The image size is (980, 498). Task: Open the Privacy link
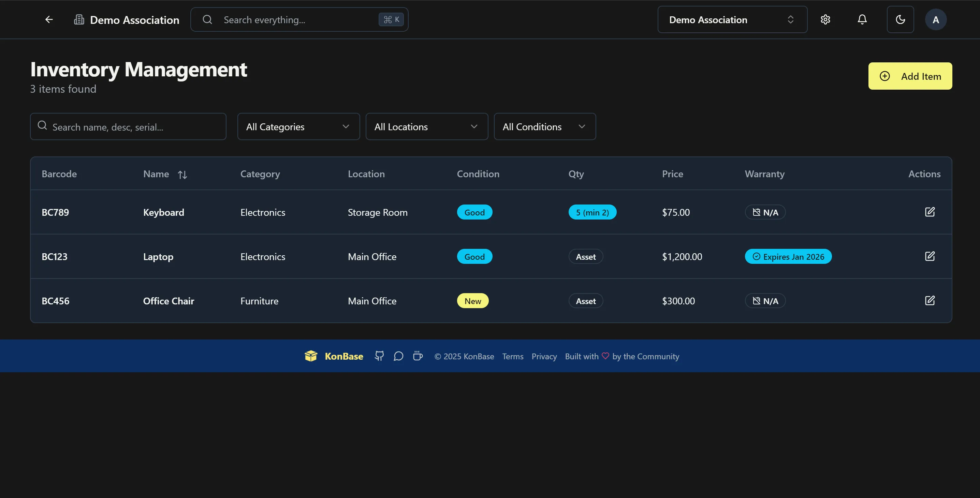[544, 356]
